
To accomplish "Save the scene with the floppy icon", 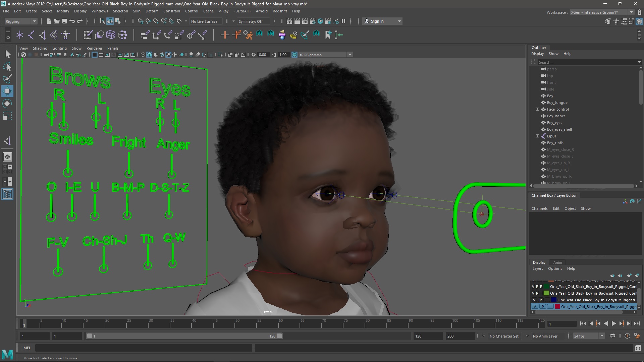I will point(64,21).
